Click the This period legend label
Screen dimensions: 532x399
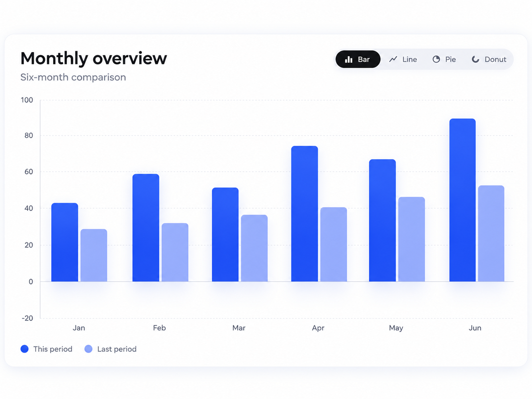click(x=53, y=349)
